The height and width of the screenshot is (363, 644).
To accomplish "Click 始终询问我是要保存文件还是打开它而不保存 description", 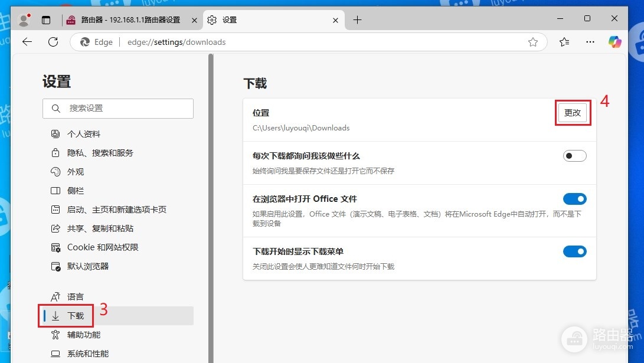I will [x=323, y=171].
